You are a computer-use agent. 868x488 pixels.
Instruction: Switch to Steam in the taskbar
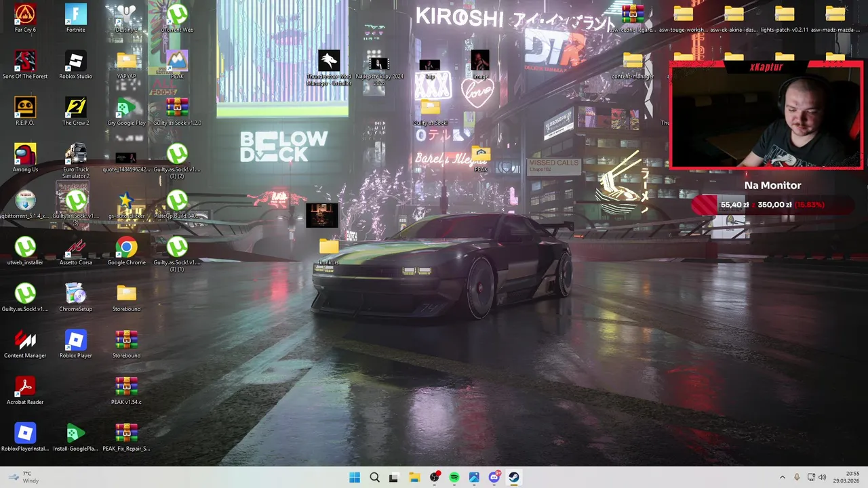click(x=514, y=477)
